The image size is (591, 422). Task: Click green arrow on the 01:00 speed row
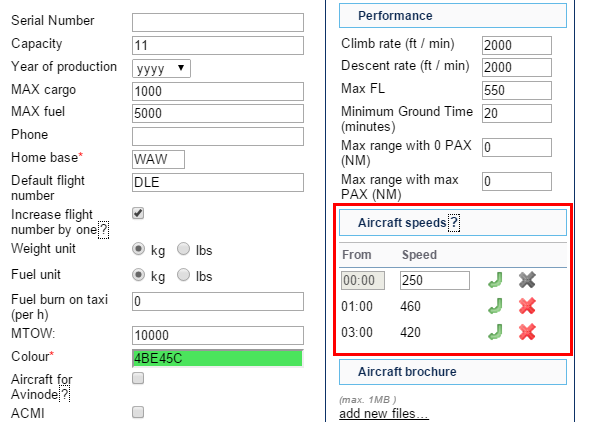(x=495, y=306)
